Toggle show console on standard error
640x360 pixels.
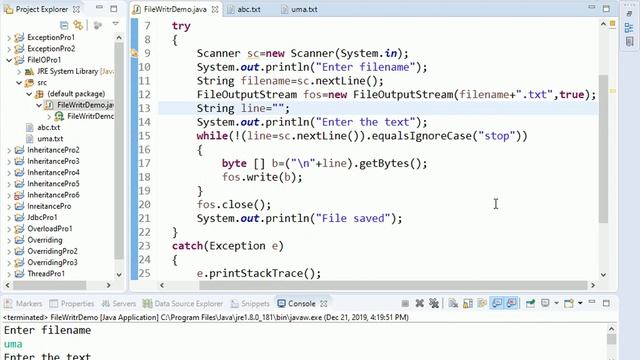tap(511, 303)
